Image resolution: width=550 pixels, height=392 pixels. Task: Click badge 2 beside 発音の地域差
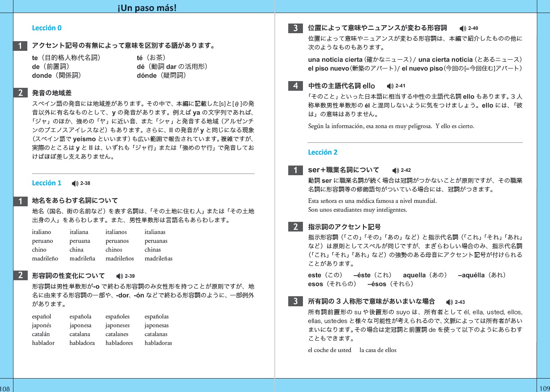20,93
